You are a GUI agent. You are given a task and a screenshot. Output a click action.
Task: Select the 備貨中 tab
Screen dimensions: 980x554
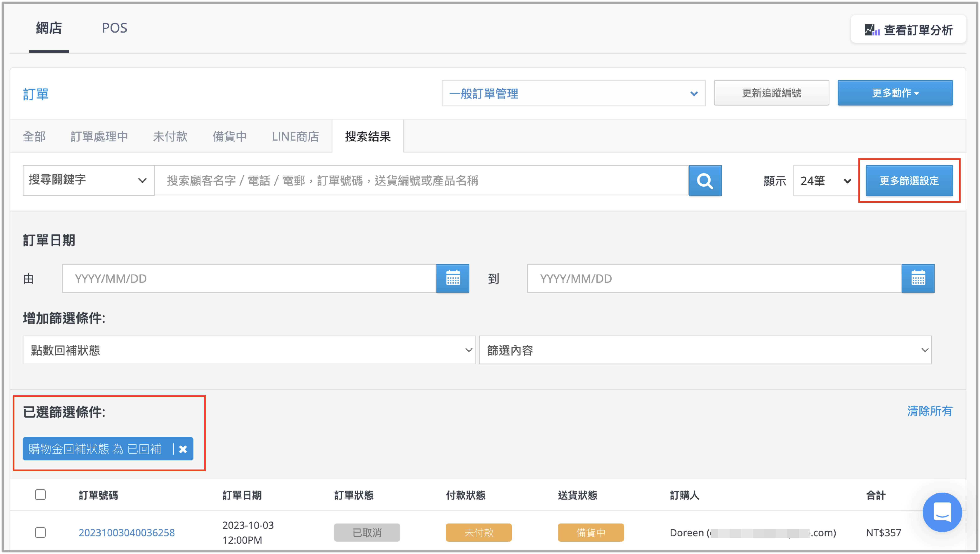[230, 136]
